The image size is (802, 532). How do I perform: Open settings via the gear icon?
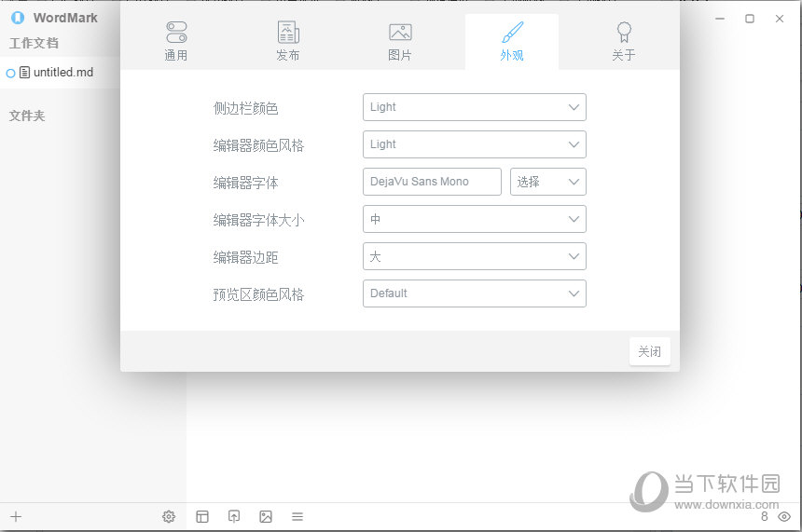click(169, 517)
